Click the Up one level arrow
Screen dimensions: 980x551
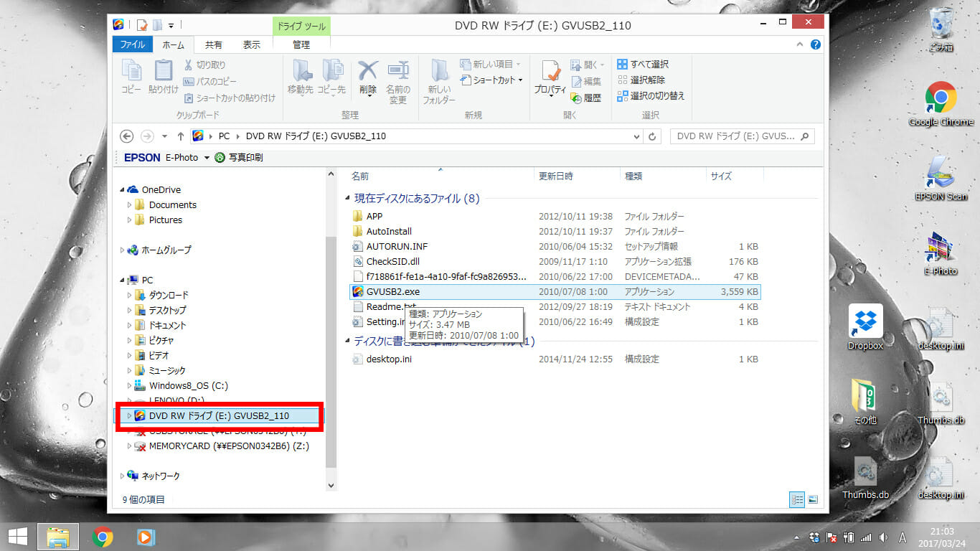181,136
